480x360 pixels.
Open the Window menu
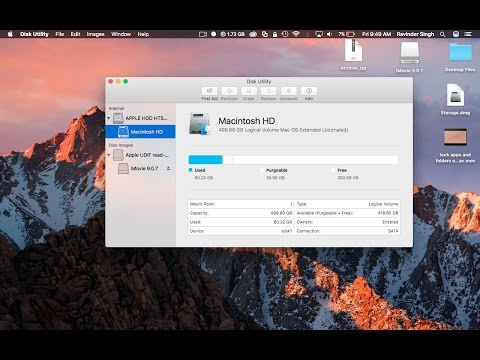[x=121, y=34]
